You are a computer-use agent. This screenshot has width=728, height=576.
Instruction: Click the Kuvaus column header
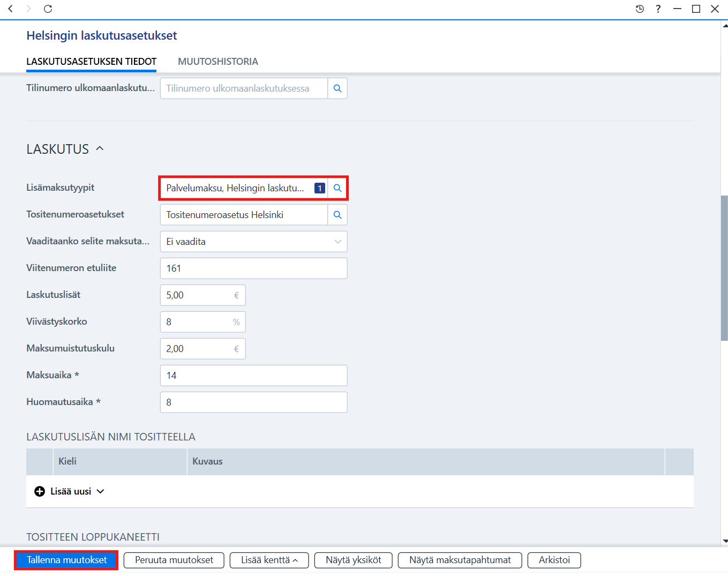[x=426, y=461]
